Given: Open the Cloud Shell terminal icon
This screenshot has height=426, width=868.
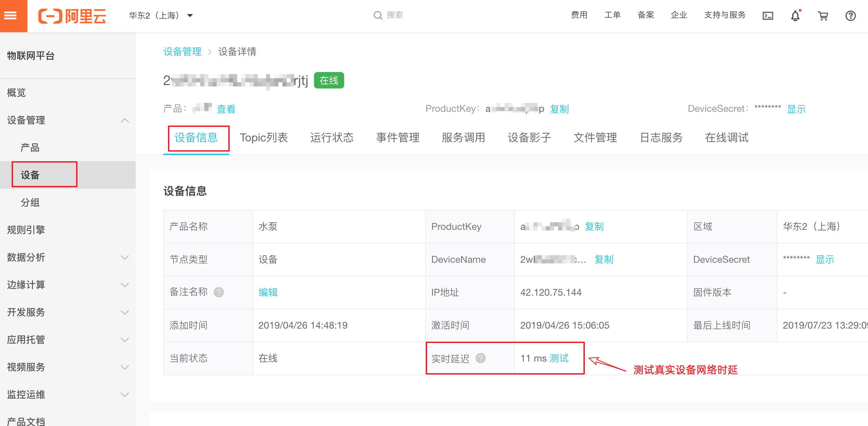Looking at the screenshot, I should (768, 16).
